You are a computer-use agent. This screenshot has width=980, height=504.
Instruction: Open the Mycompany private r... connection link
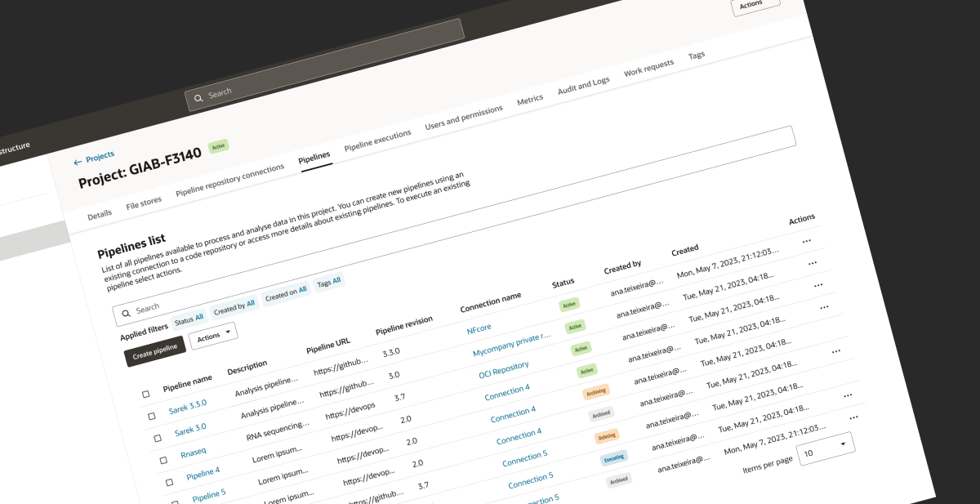[x=512, y=345]
